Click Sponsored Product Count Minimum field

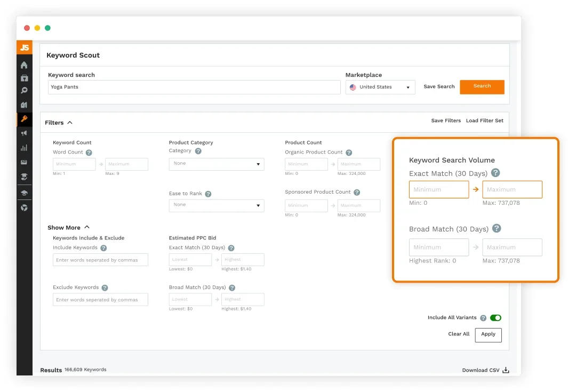(x=306, y=205)
